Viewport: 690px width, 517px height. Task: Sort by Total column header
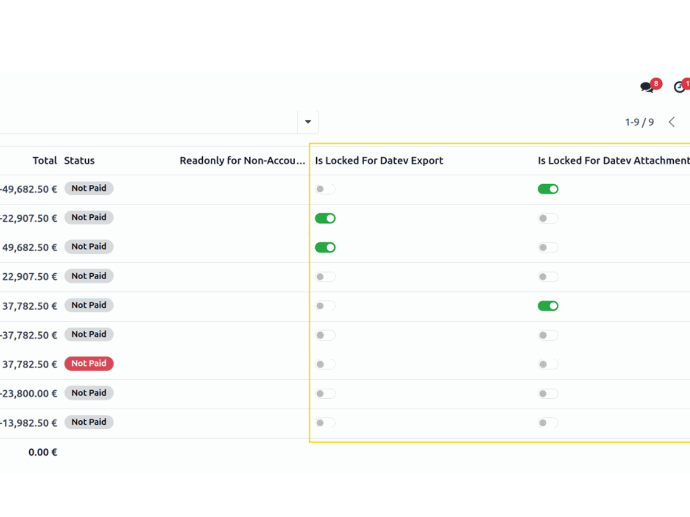coord(44,161)
